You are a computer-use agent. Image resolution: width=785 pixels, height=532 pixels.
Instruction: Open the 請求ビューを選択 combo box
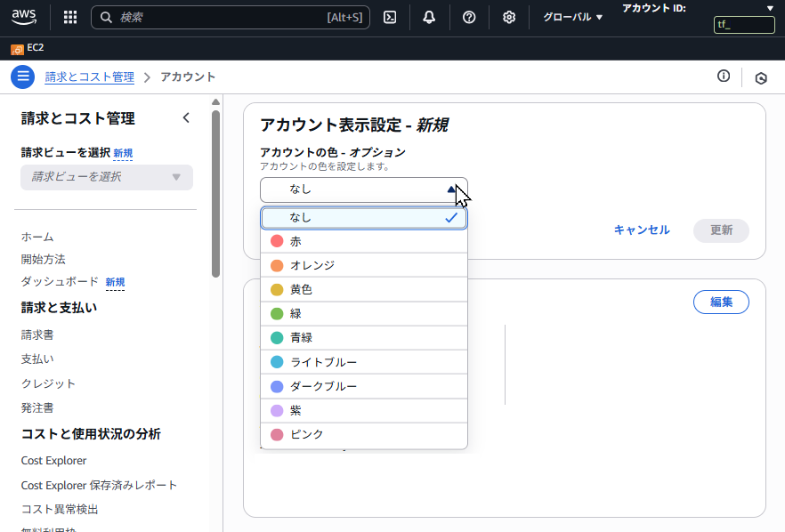click(x=106, y=177)
